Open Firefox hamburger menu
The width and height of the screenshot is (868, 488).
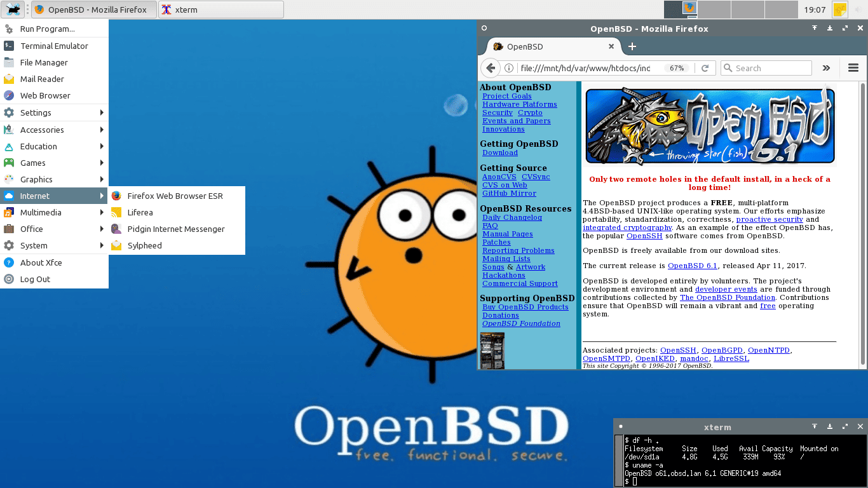pyautogui.click(x=853, y=68)
